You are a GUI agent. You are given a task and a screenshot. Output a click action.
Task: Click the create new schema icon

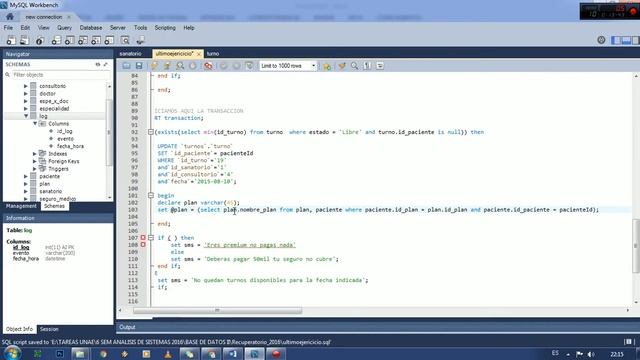56,40
